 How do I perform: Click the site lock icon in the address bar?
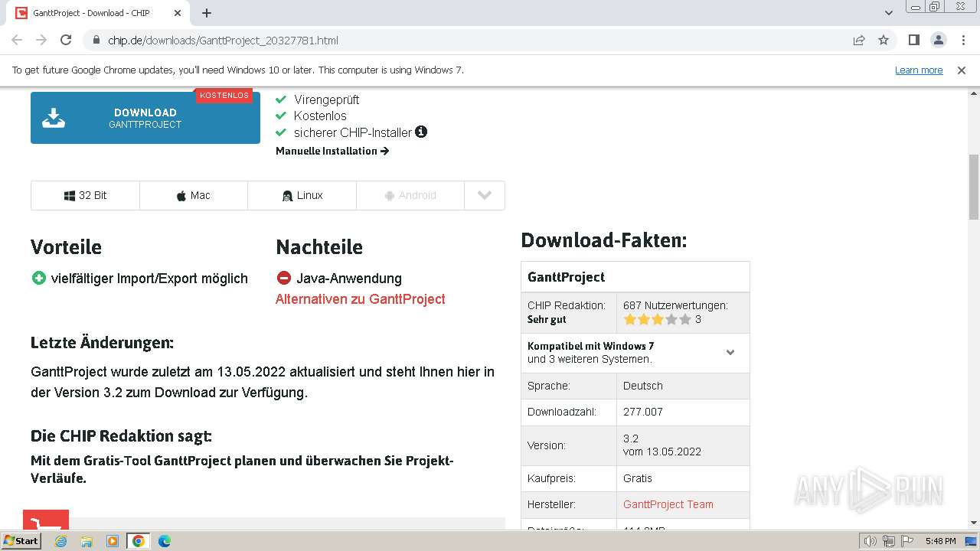pos(96,40)
